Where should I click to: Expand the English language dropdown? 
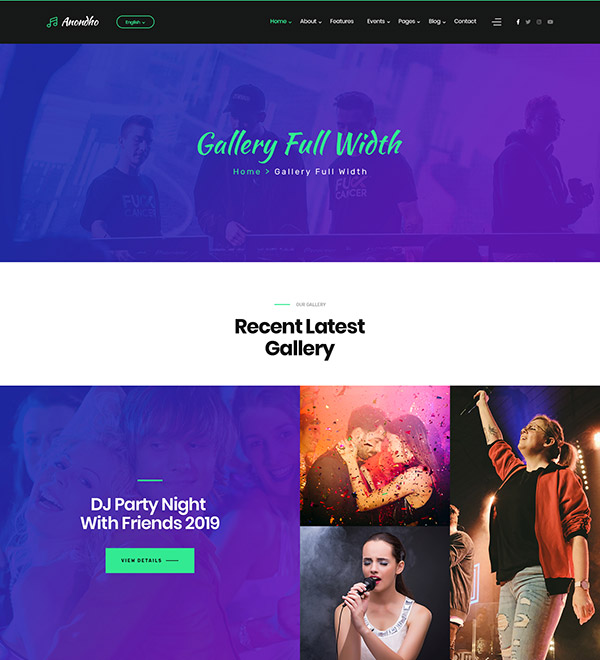pos(135,22)
